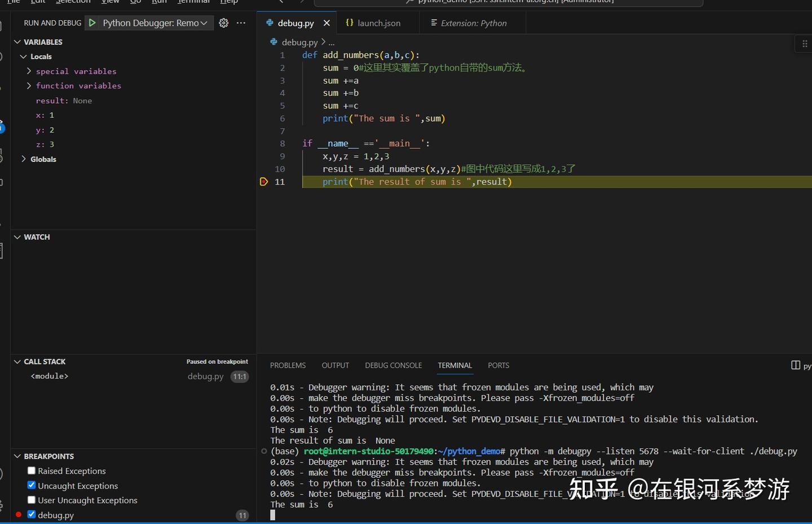Screen dimensions: 812x524
Task: Open launch.json via the gear icon
Action: (224, 23)
